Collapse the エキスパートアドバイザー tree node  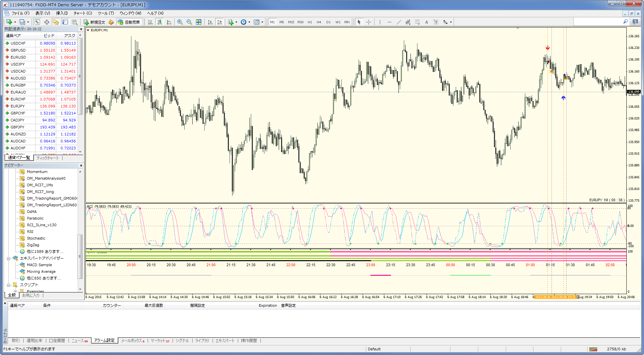pyautogui.click(x=9, y=258)
